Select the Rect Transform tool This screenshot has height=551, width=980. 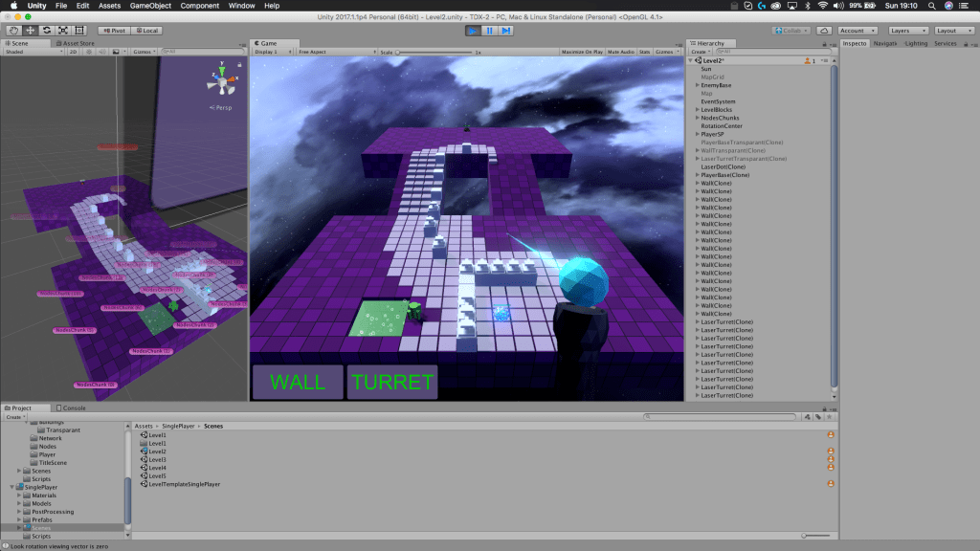pyautogui.click(x=78, y=31)
